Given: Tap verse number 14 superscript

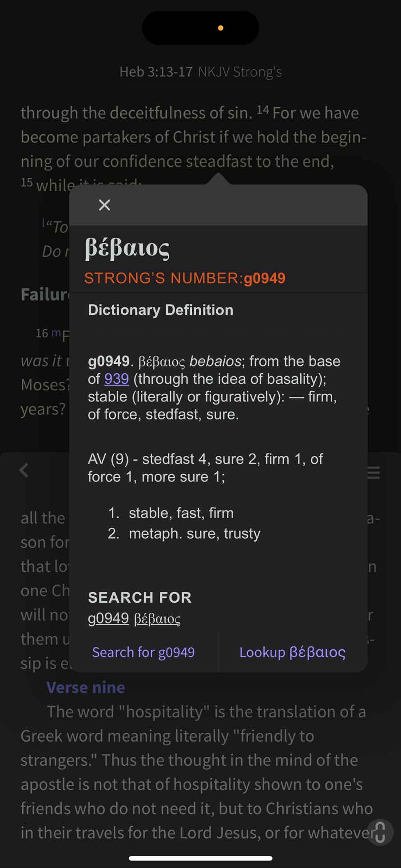Looking at the screenshot, I should [x=262, y=110].
